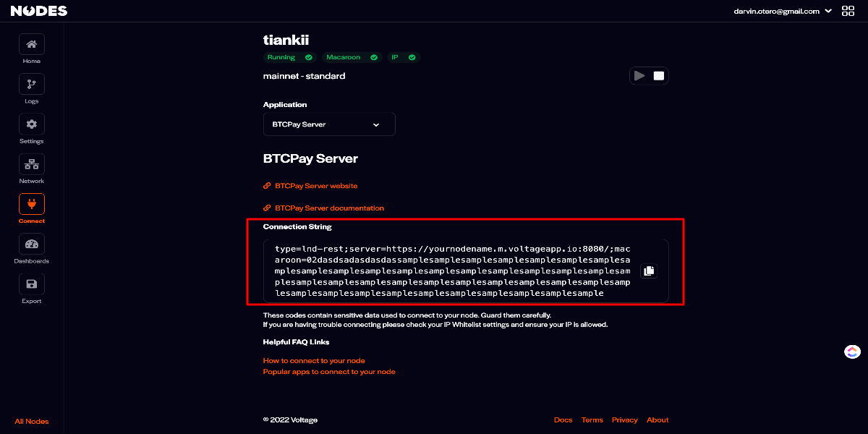Image resolution: width=868 pixels, height=434 pixels.
Task: Expand the BTCPay Server application dropdown
Action: tap(329, 124)
